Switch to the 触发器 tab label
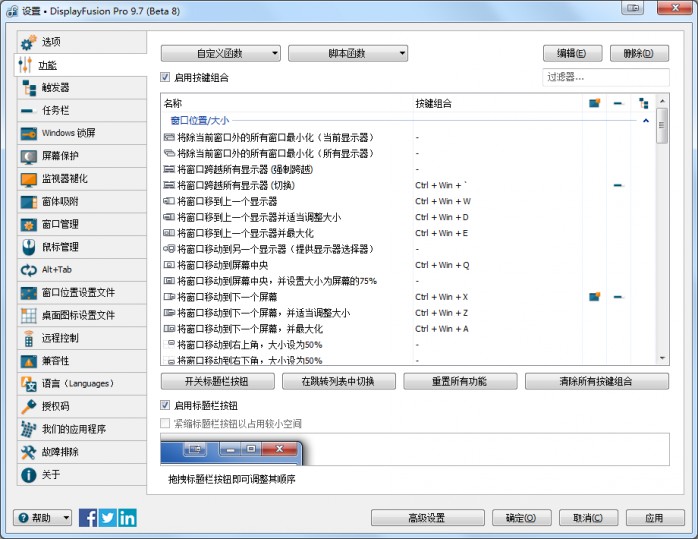This screenshot has width=698, height=539. pyautogui.click(x=56, y=88)
